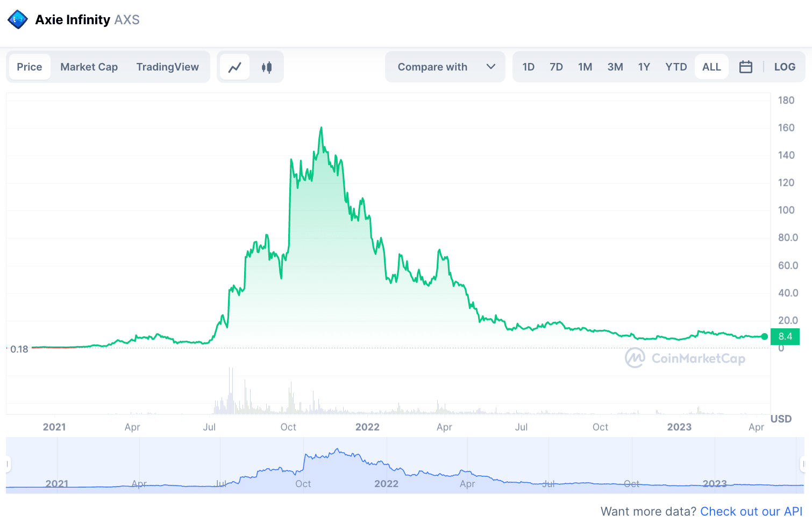Select the YTD time range
The height and width of the screenshot is (528, 812).
point(676,67)
